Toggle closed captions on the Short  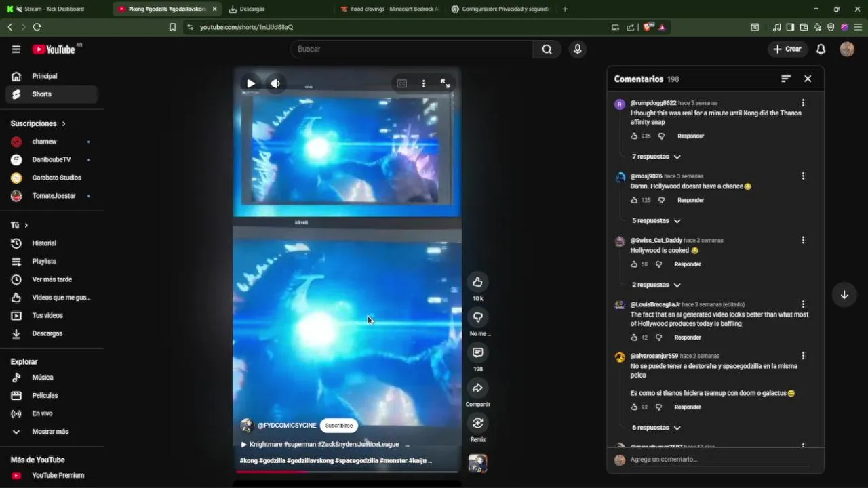tap(401, 83)
